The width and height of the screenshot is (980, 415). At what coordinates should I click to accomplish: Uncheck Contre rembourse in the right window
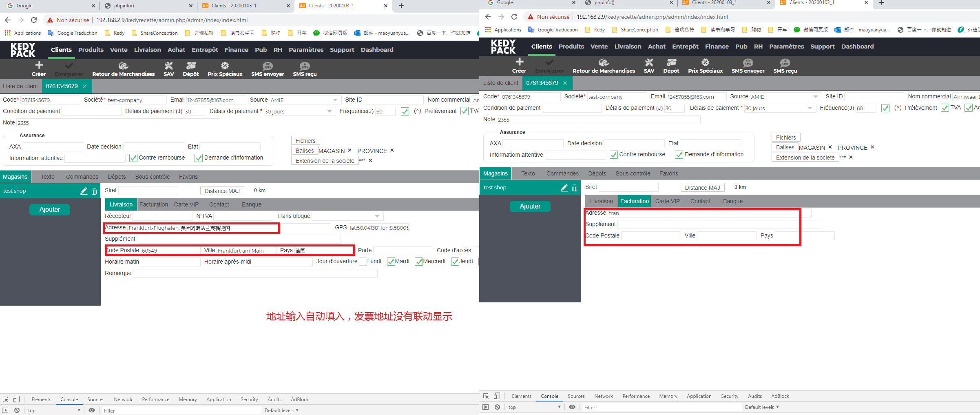[613, 155]
